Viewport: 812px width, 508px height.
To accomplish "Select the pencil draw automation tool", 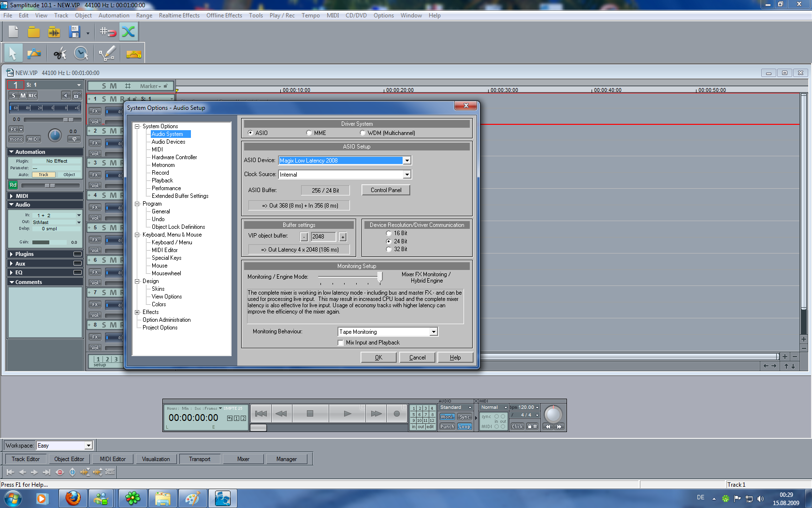I will click(107, 53).
